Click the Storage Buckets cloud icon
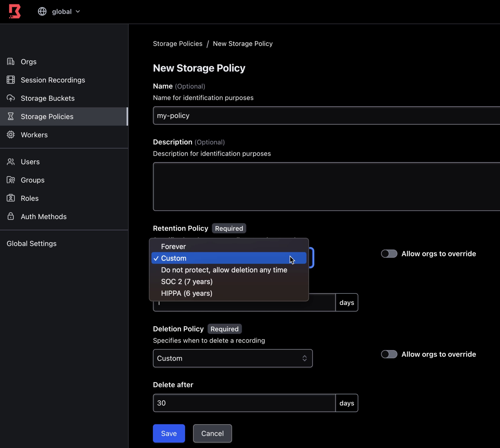Image resolution: width=500 pixels, height=448 pixels. pos(10,98)
